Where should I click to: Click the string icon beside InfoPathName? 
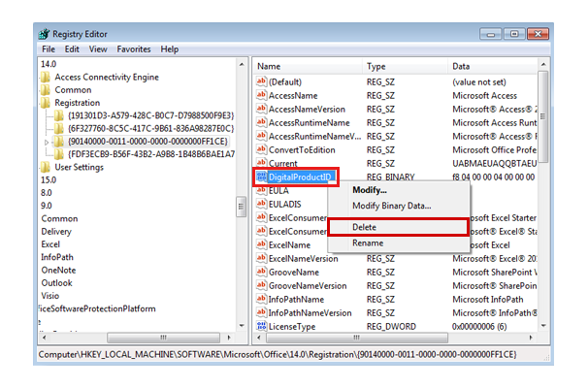coord(261,299)
